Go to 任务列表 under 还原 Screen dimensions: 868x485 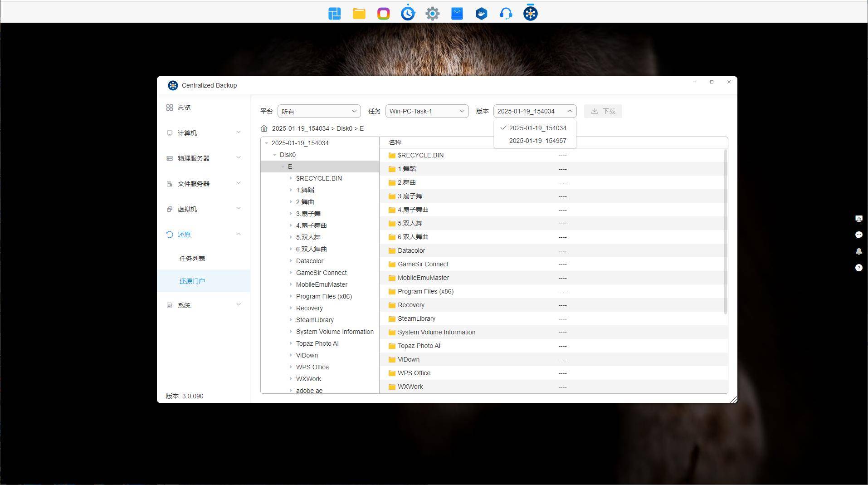tap(192, 259)
